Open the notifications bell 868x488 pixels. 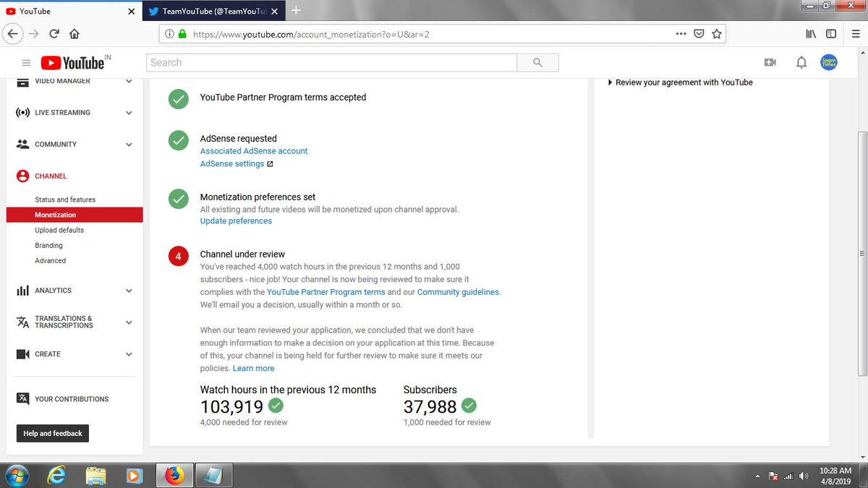[801, 63]
